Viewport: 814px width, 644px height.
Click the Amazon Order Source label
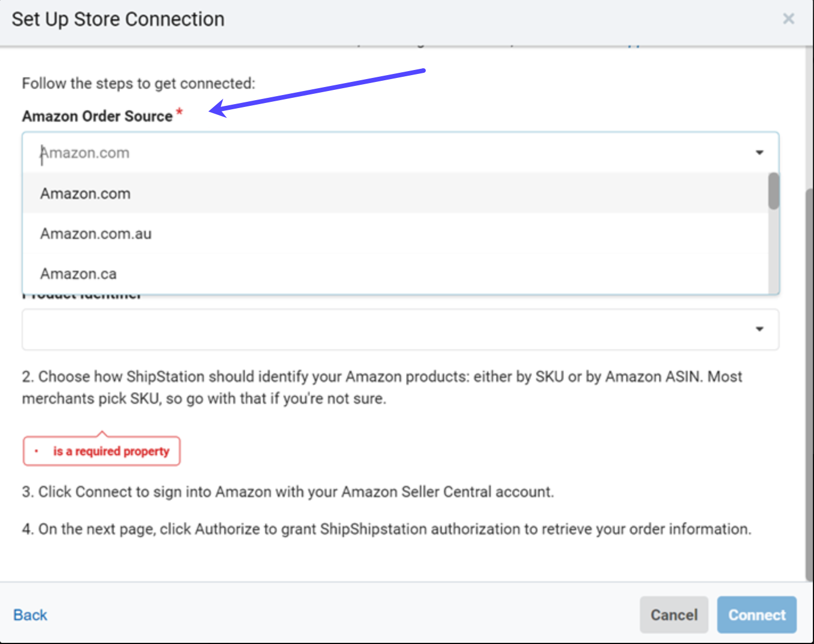(x=97, y=116)
